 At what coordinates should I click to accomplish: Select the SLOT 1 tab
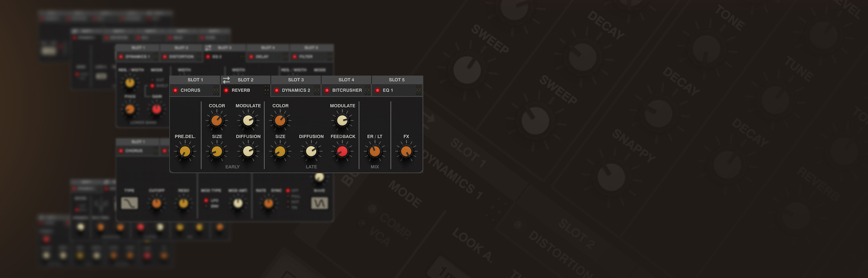[x=195, y=80]
